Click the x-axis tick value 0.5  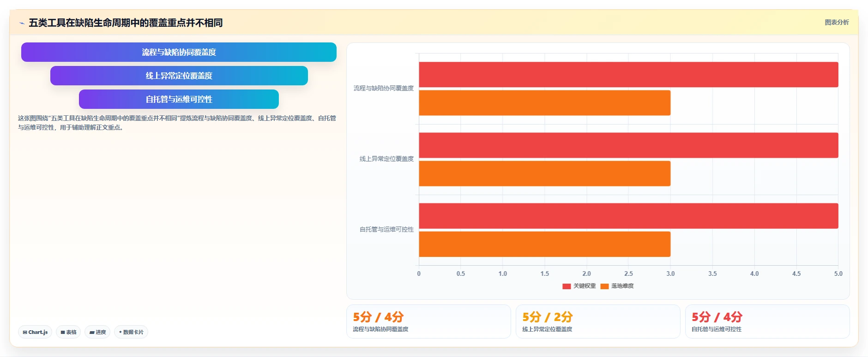tap(461, 274)
